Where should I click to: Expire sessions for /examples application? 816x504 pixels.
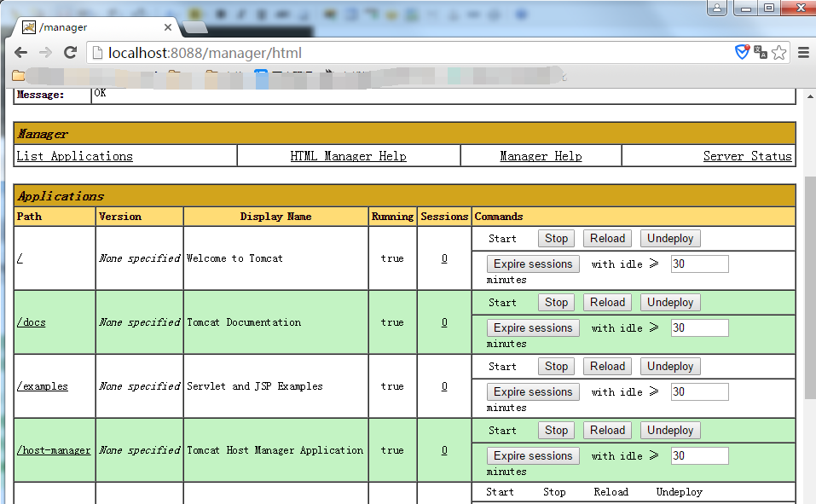click(533, 392)
